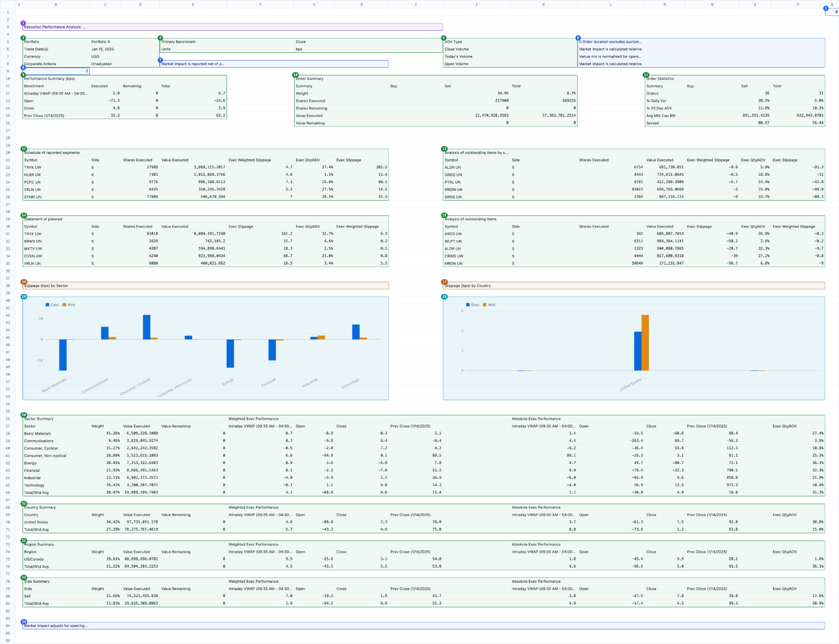
Task: Select the "US/Canada" region cell
Action: click(56, 559)
